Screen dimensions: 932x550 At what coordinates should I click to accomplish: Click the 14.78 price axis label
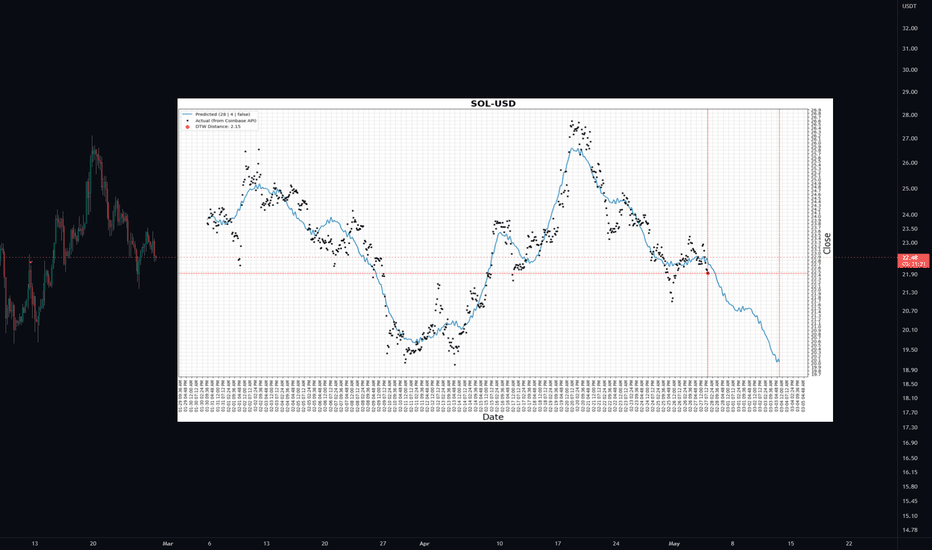click(x=909, y=530)
